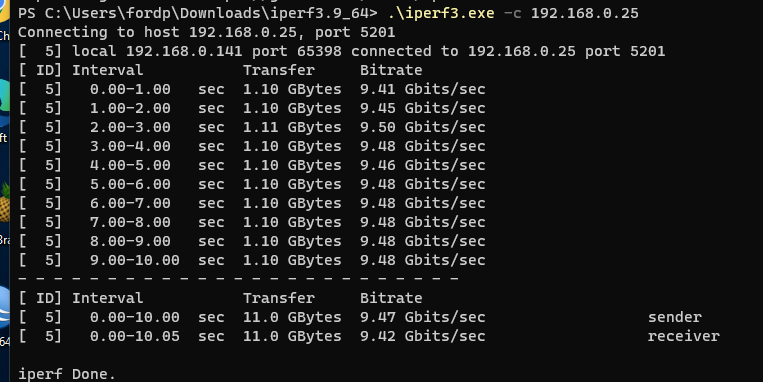Click the pineapple desktop icon at left edge
Image resolution: width=763 pixels, height=382 pixels.
coord(4,202)
